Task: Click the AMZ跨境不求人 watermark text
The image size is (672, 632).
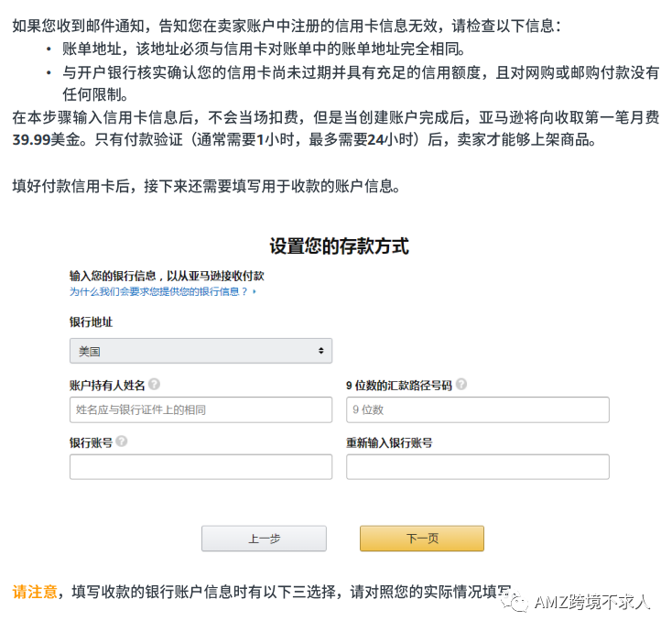Action: tap(593, 602)
